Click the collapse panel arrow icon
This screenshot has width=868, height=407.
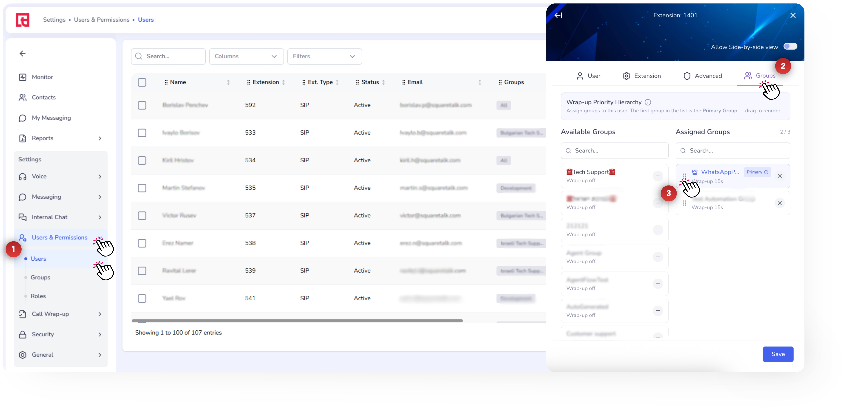(558, 15)
